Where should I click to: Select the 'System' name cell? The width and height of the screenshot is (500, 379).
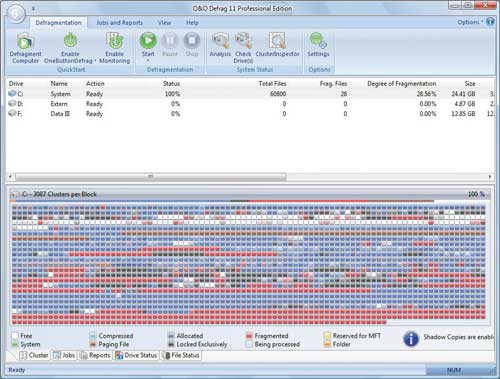tap(60, 94)
